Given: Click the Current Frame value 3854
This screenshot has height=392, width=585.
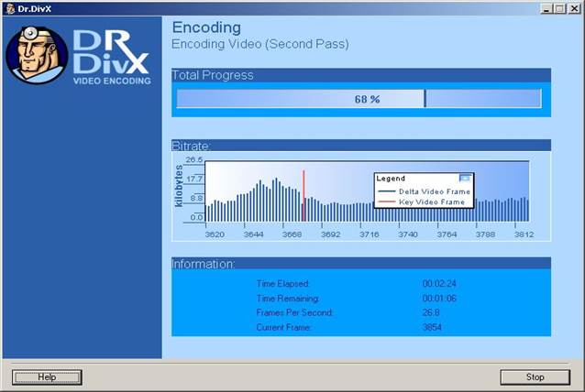Looking at the screenshot, I should (432, 328).
